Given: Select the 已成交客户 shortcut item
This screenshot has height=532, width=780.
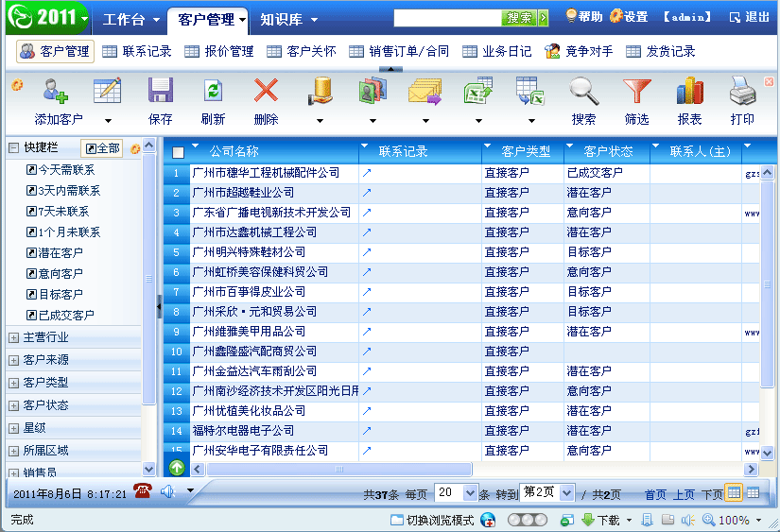Looking at the screenshot, I should [61, 316].
